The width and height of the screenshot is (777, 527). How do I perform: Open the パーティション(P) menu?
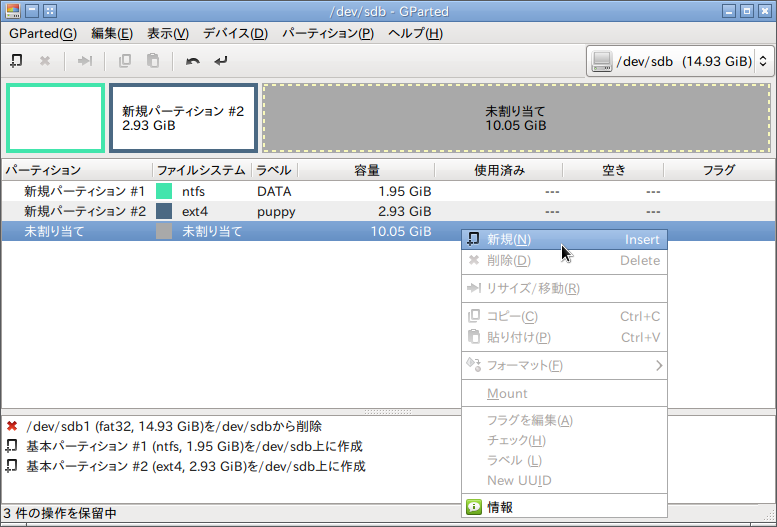[328, 34]
